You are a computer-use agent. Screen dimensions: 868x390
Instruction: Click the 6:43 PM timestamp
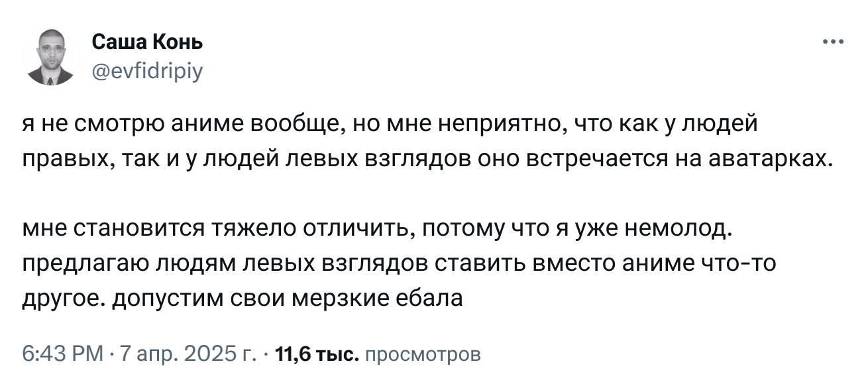[x=63, y=355]
